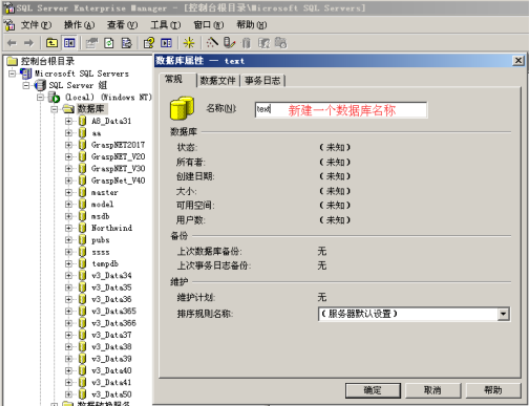
Task: Click the 确定 button
Action: pyautogui.click(x=373, y=390)
